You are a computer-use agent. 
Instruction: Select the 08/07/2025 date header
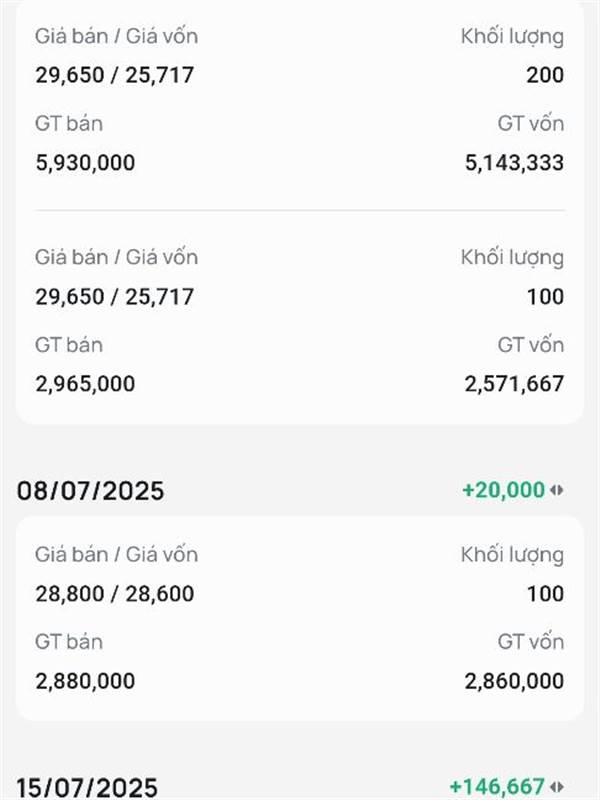pyautogui.click(x=90, y=491)
